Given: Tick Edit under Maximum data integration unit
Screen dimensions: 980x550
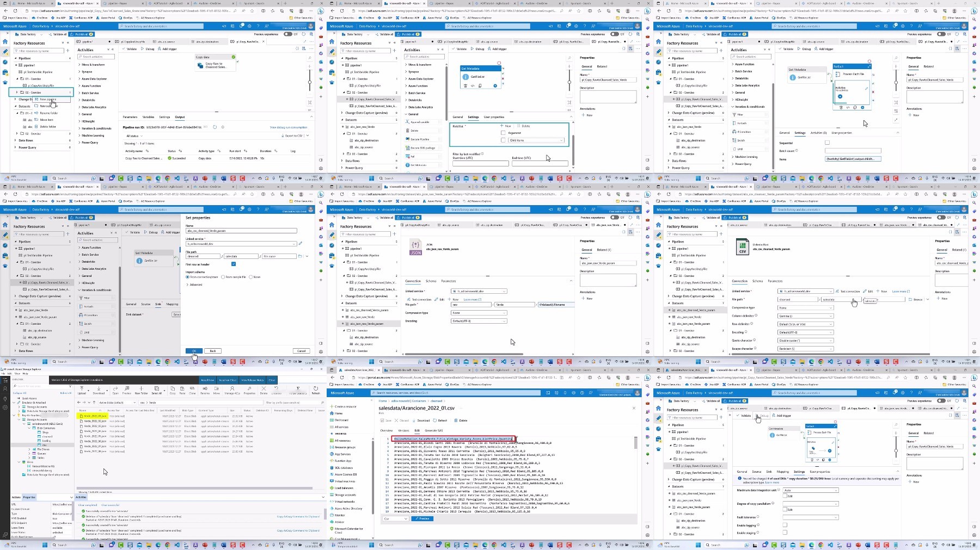Looking at the screenshot, I should (785, 496).
